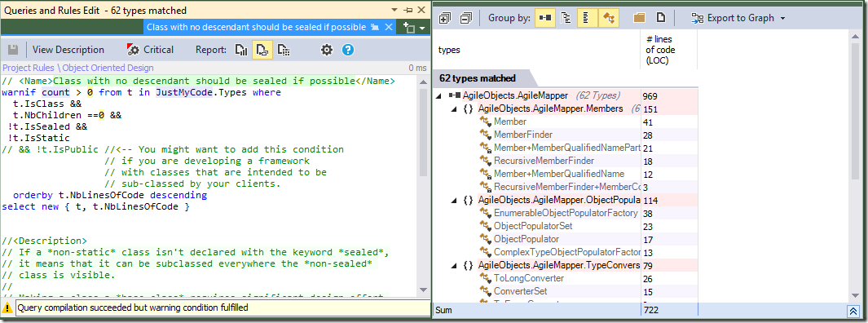
Task: Close the 'Class with no descendant' tab
Action: (x=388, y=27)
